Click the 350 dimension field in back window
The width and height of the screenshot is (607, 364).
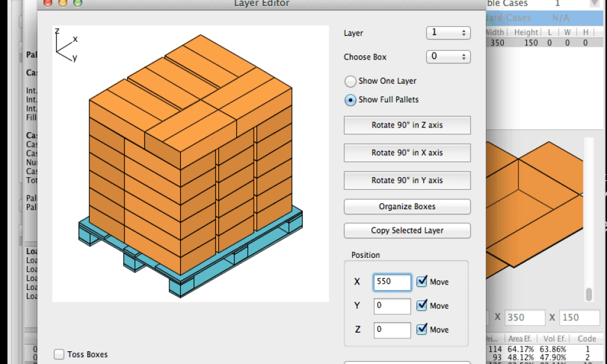click(524, 317)
